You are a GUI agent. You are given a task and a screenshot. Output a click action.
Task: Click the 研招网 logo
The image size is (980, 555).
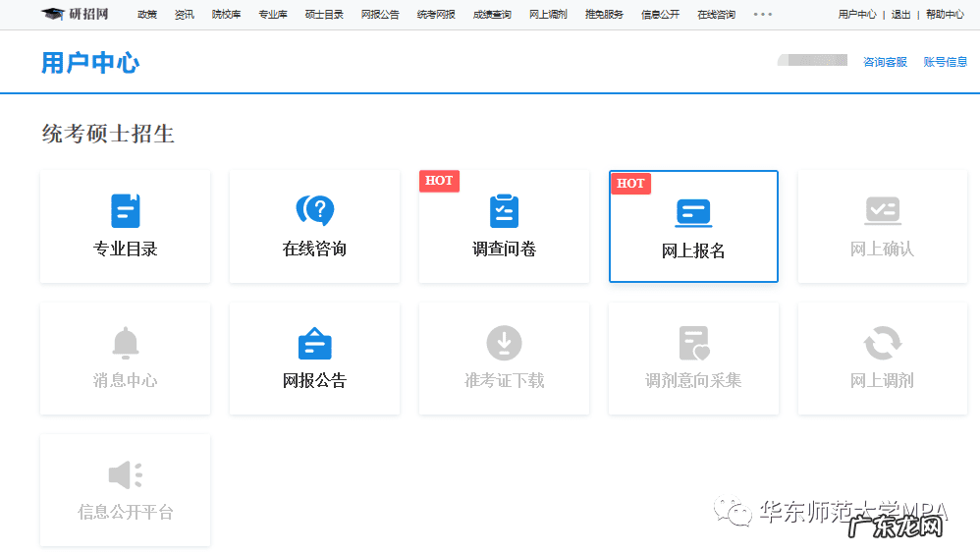click(x=76, y=14)
